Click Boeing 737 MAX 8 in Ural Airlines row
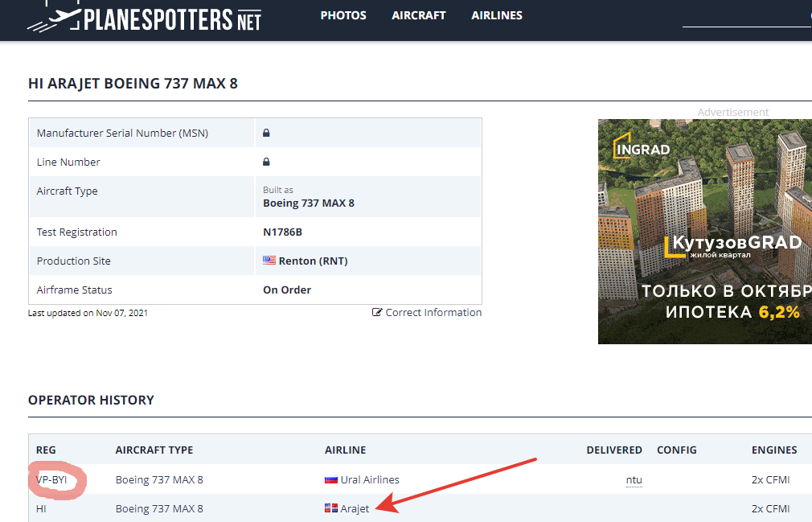The width and height of the screenshot is (812, 522). click(x=159, y=479)
